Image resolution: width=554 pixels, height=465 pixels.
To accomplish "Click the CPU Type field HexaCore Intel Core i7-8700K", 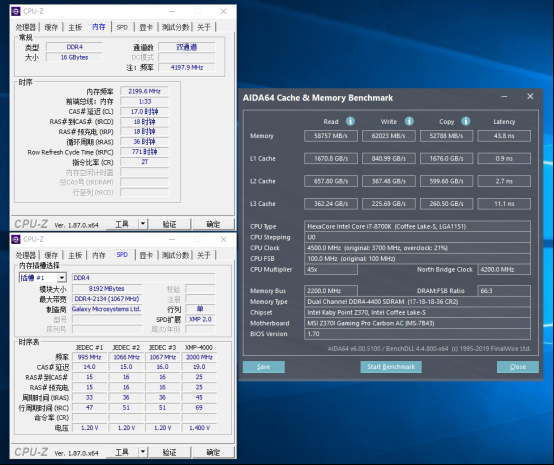I will coord(417,226).
